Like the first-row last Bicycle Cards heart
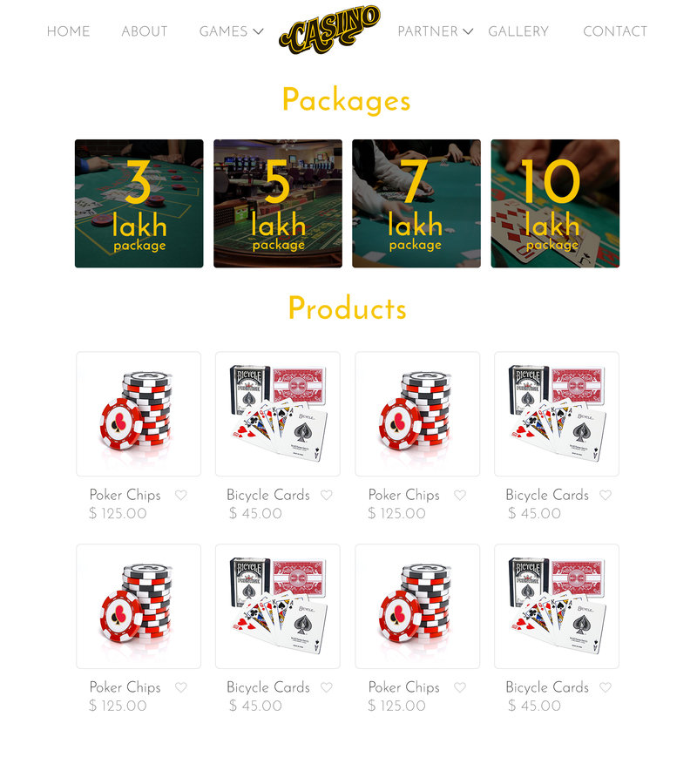The image size is (697, 784). pos(606,495)
